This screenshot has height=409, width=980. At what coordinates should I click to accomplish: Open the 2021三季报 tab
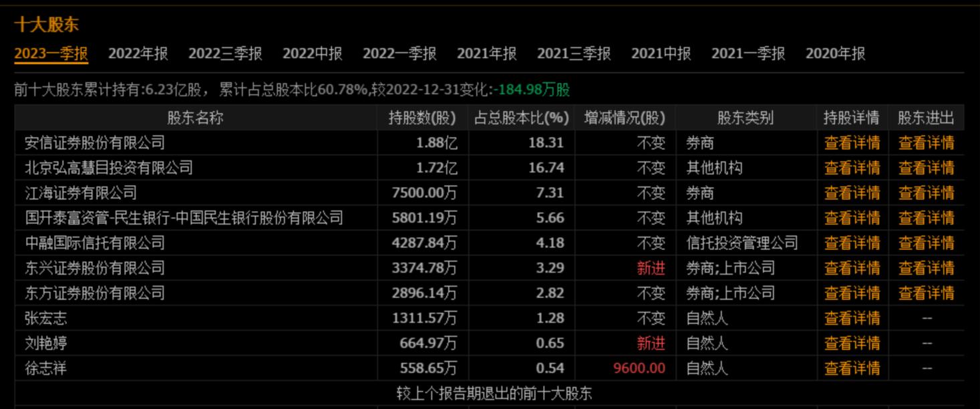(x=574, y=53)
